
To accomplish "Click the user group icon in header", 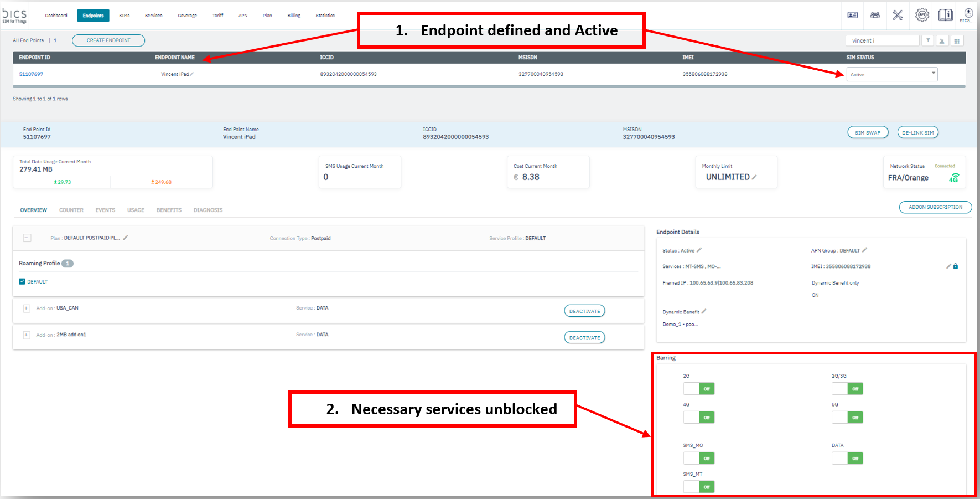I will click(875, 15).
